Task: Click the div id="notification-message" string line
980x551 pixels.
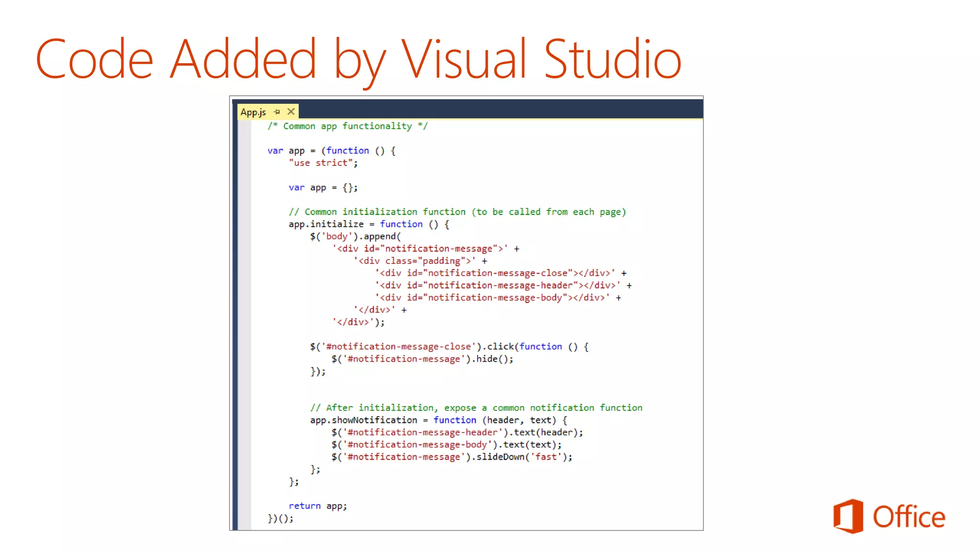Action: (425, 249)
